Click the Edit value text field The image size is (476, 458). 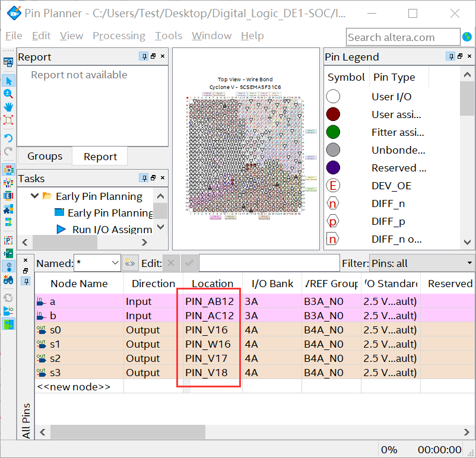point(269,263)
